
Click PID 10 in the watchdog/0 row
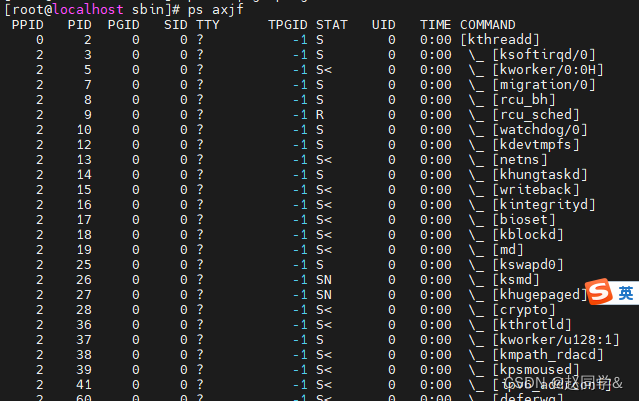(x=84, y=130)
